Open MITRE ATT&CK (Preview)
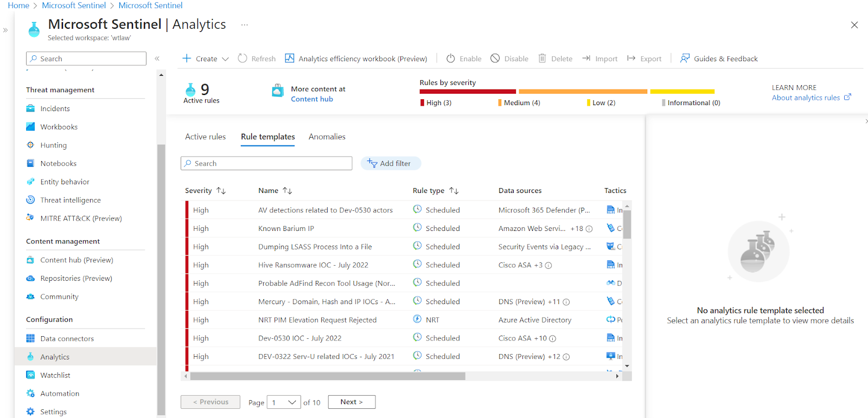868x418 pixels. 81,218
